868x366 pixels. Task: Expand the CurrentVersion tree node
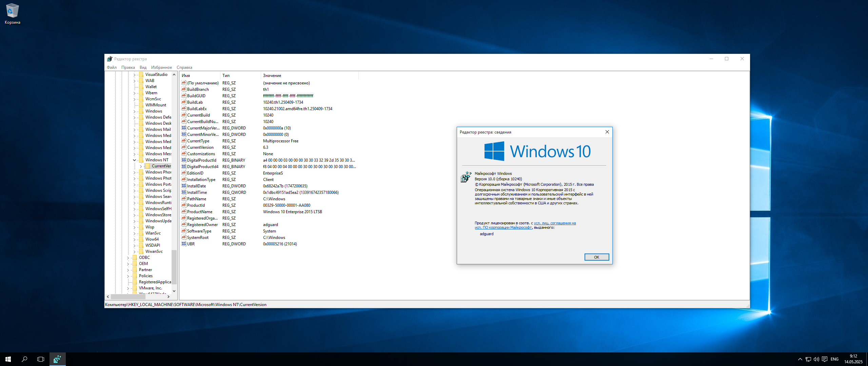141,166
